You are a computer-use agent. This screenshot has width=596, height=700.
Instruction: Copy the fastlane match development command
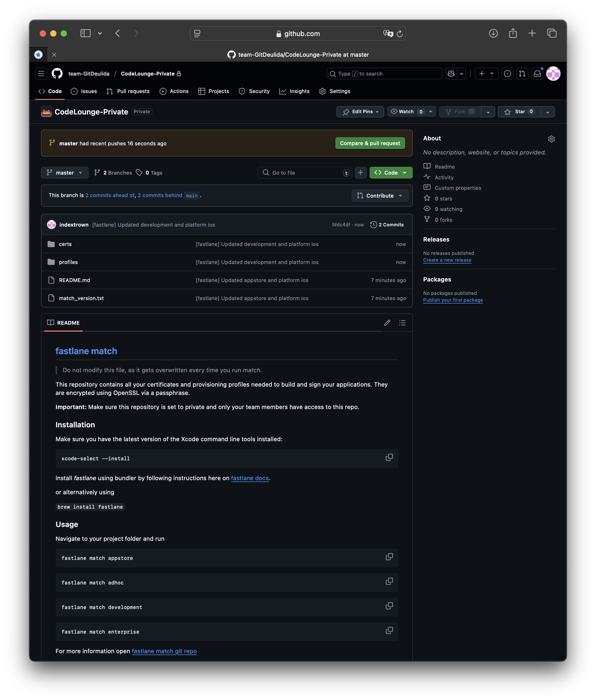389,606
